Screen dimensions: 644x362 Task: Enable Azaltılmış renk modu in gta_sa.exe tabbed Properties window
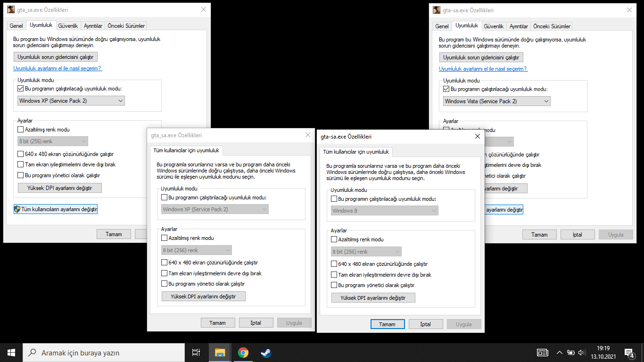[x=21, y=130]
